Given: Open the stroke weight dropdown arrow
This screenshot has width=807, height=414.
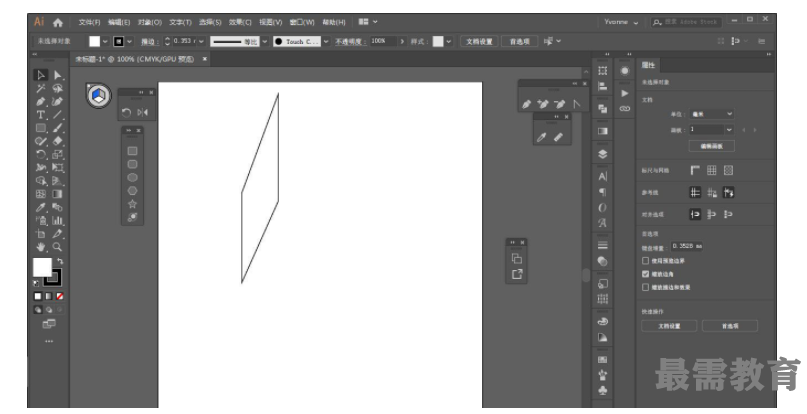Looking at the screenshot, I should [201, 41].
